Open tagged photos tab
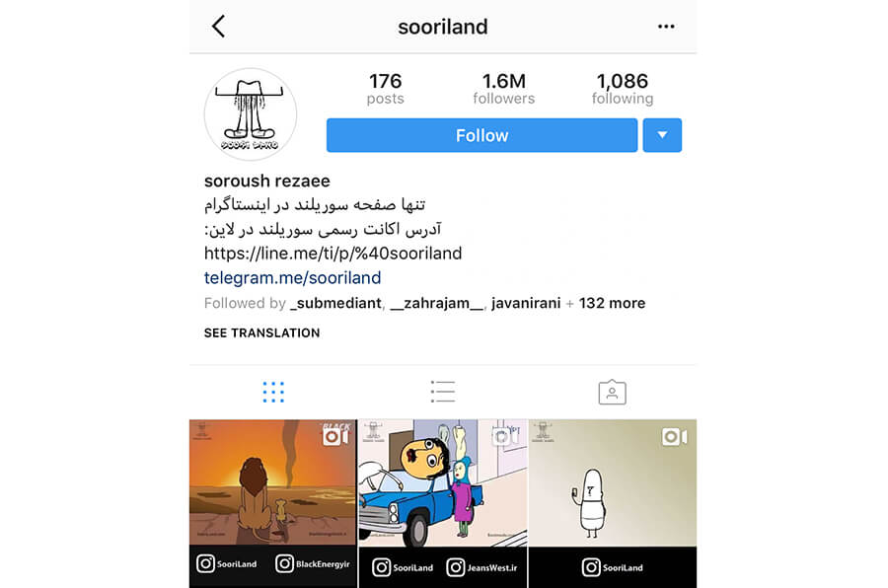 [612, 392]
